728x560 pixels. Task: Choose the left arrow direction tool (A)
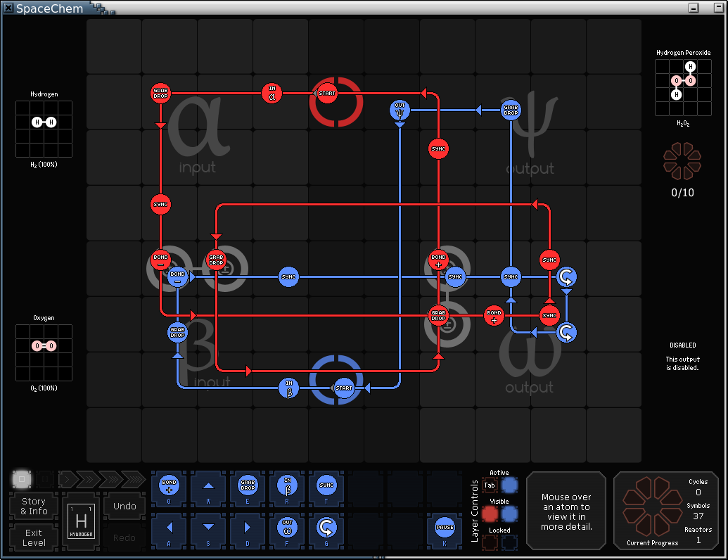tap(169, 530)
